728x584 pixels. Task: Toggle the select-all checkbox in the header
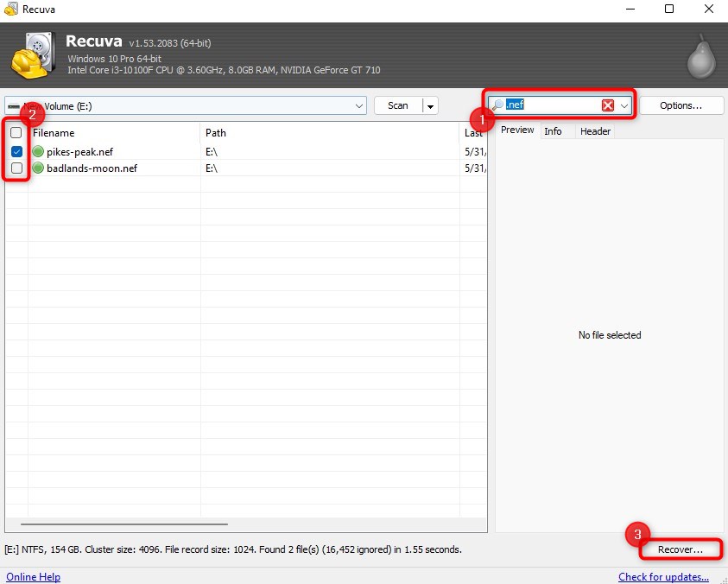tap(16, 133)
